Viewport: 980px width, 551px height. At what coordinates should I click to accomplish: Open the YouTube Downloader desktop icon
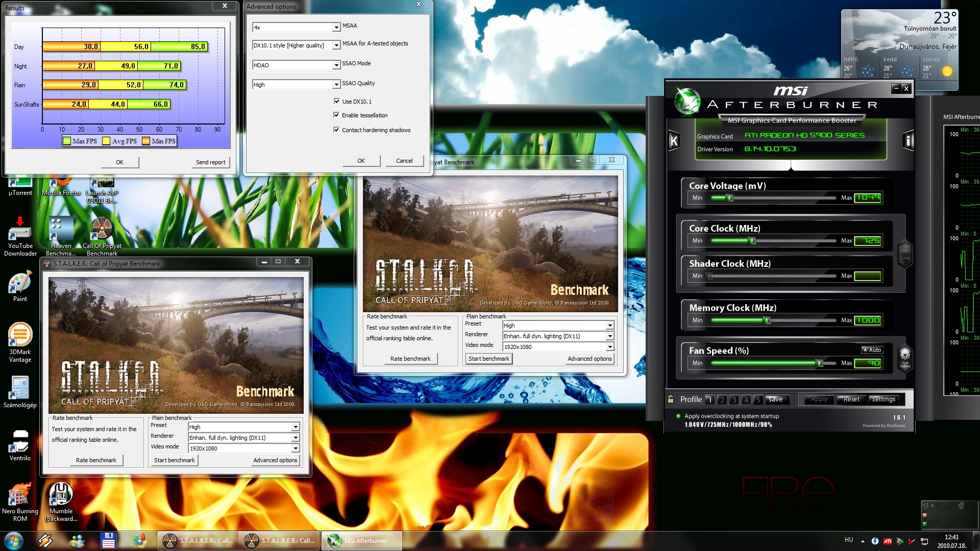[20, 236]
